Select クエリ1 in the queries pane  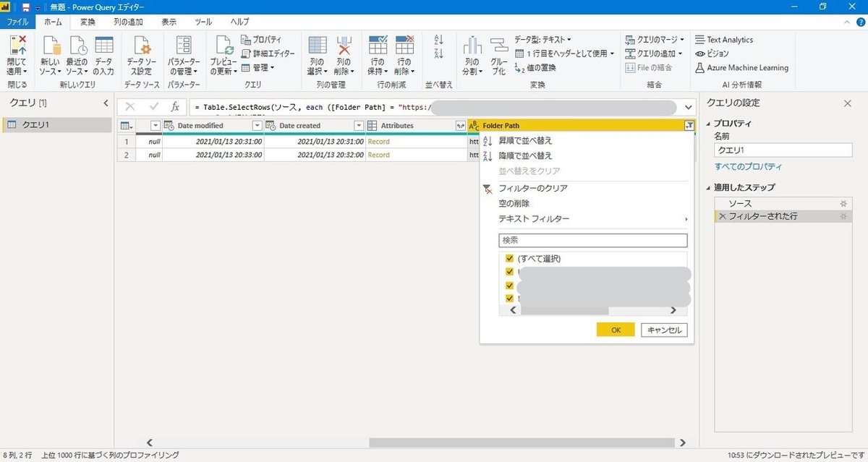pyautogui.click(x=58, y=125)
